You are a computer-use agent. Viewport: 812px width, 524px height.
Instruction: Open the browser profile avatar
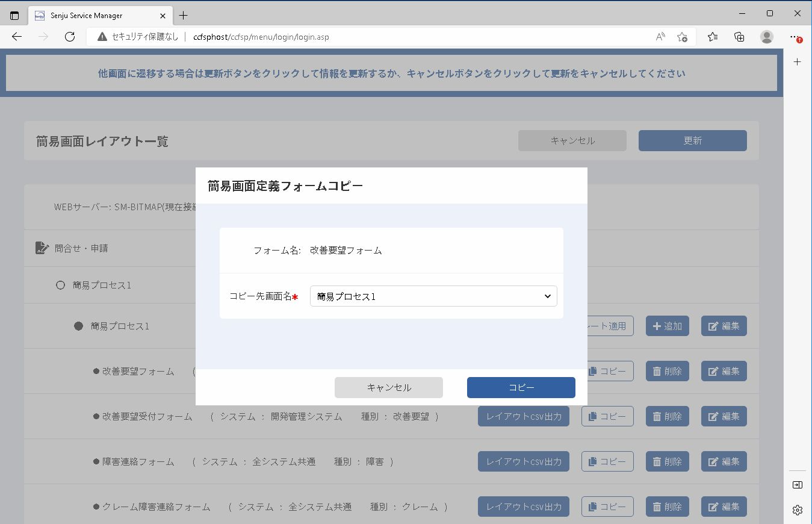pos(767,37)
